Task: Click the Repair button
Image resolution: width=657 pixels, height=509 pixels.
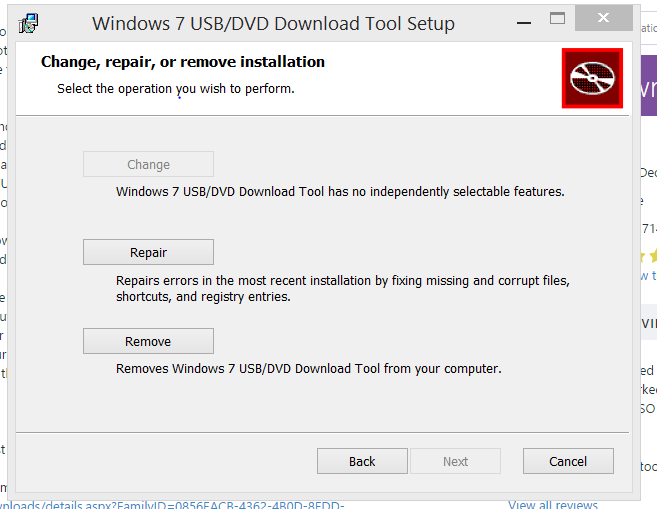Action: (148, 252)
